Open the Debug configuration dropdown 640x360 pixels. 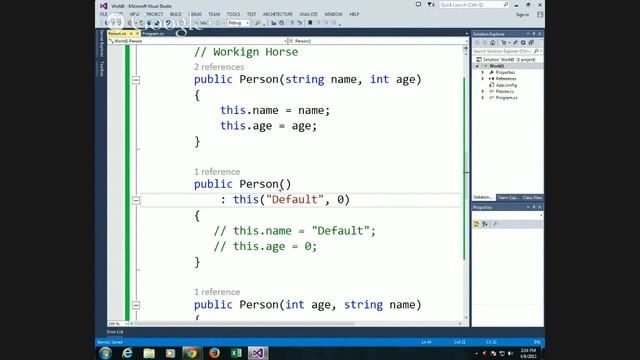tap(238, 23)
